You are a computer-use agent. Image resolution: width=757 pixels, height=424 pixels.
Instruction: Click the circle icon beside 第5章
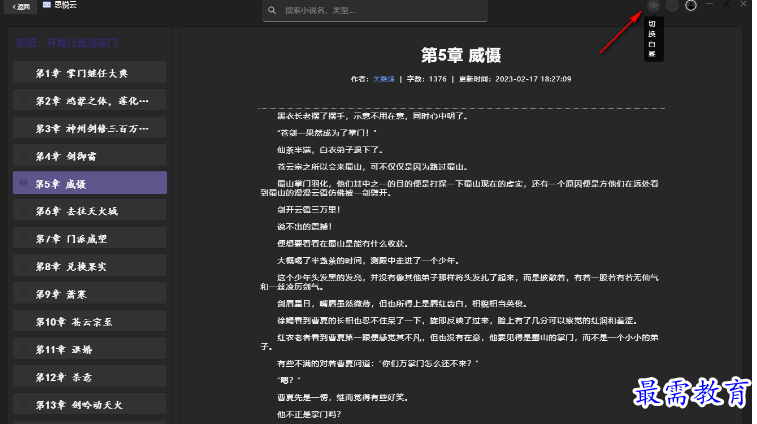coord(23,183)
